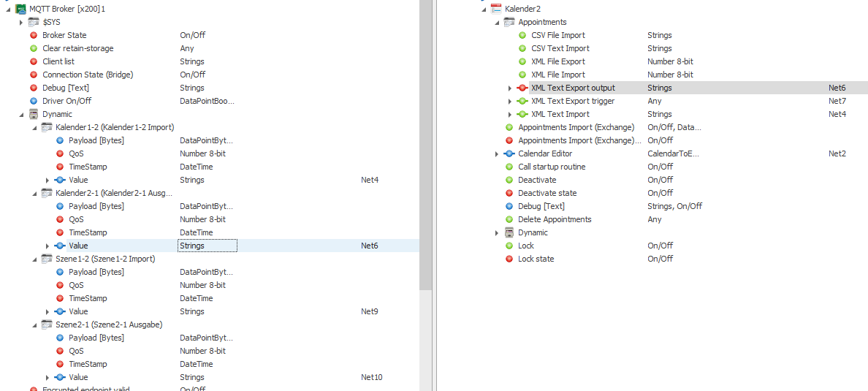Expand the $SYS node
This screenshot has width=868, height=391.
(x=21, y=22)
